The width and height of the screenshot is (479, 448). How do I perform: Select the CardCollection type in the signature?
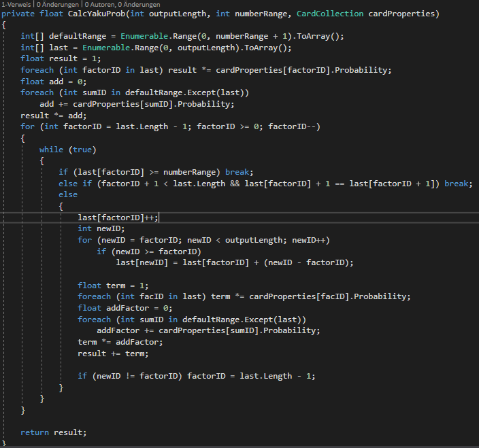330,14
